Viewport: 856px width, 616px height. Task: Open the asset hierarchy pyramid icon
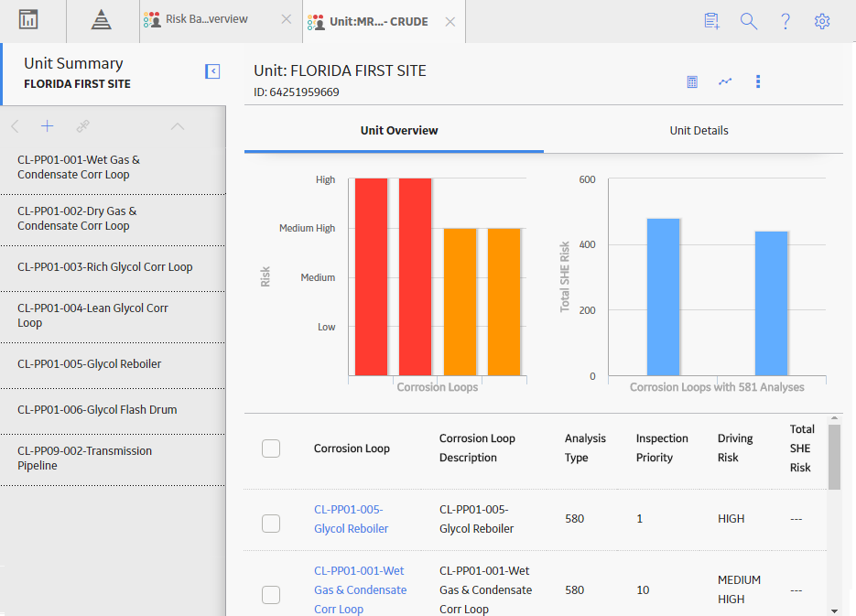[x=101, y=19]
